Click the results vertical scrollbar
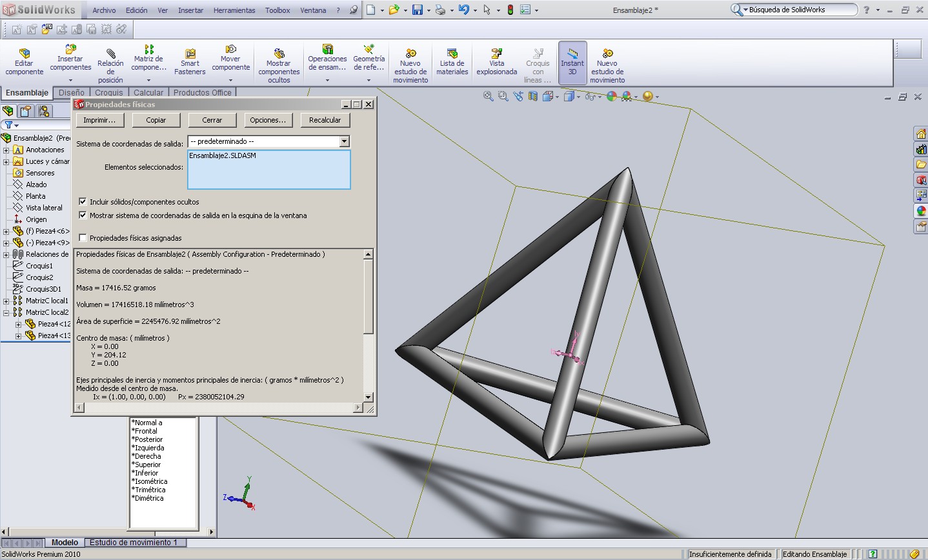 [368, 310]
